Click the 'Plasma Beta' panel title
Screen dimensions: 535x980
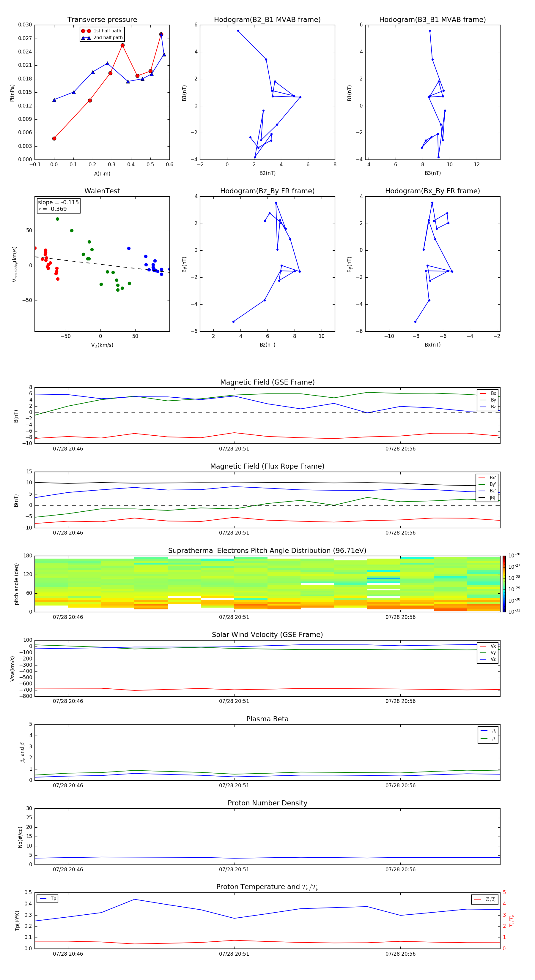click(267, 719)
